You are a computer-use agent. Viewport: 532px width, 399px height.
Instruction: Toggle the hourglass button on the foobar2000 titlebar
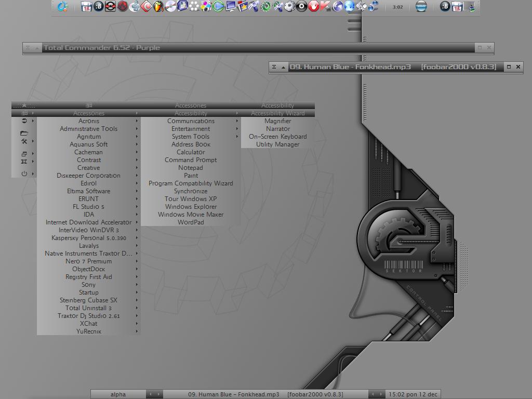pos(274,67)
